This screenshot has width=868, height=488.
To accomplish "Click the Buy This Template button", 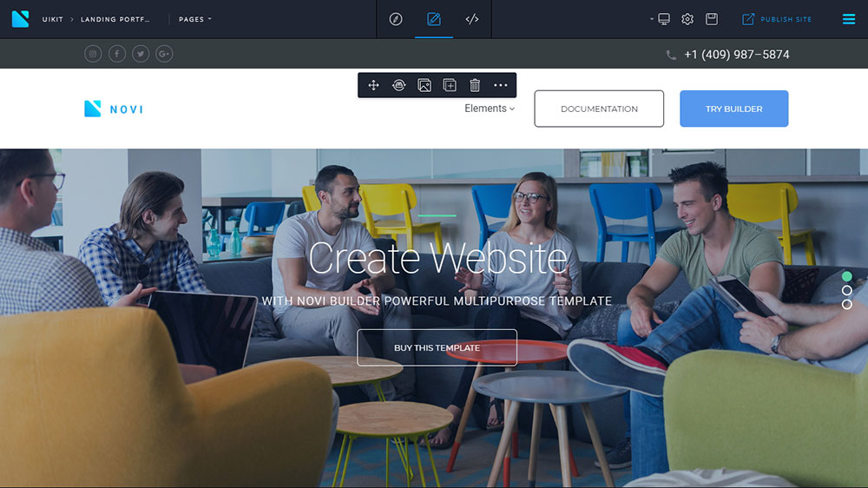I will (x=437, y=348).
